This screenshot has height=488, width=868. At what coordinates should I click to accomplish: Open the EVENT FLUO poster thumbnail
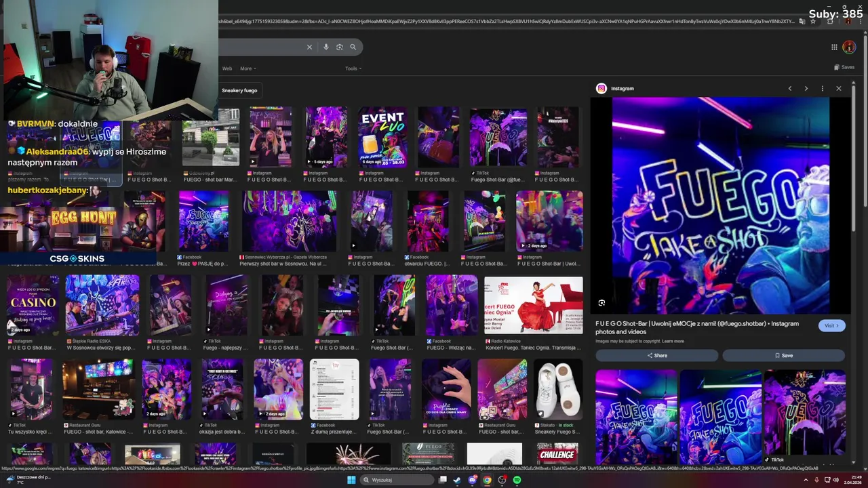(x=383, y=136)
